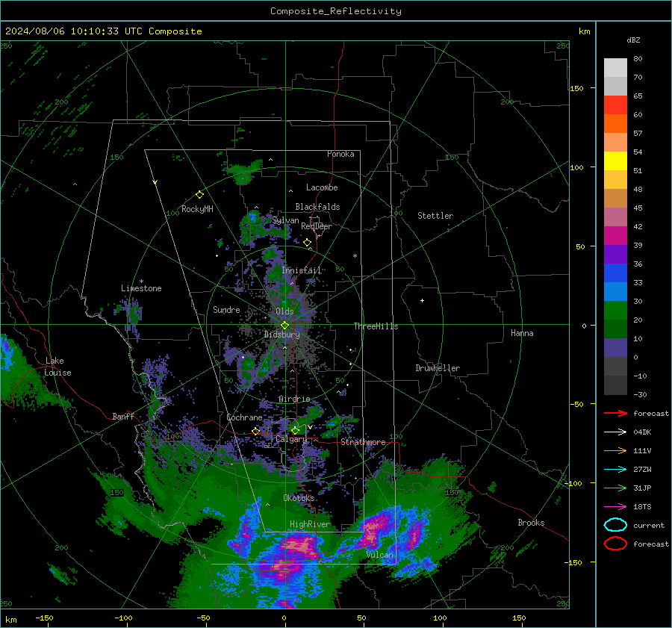Screen dimensions: 672x628
Task: Click the 'km' label in bottom-left corner
Action: [11, 620]
